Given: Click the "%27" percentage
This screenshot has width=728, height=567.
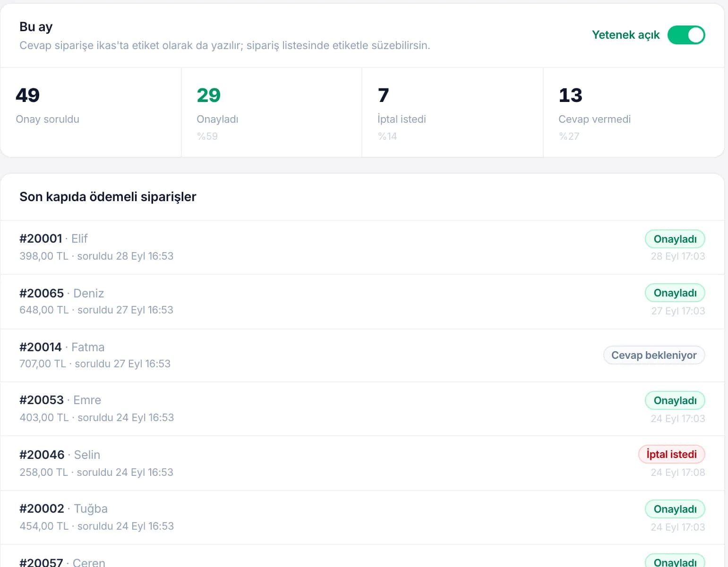Looking at the screenshot, I should (569, 136).
